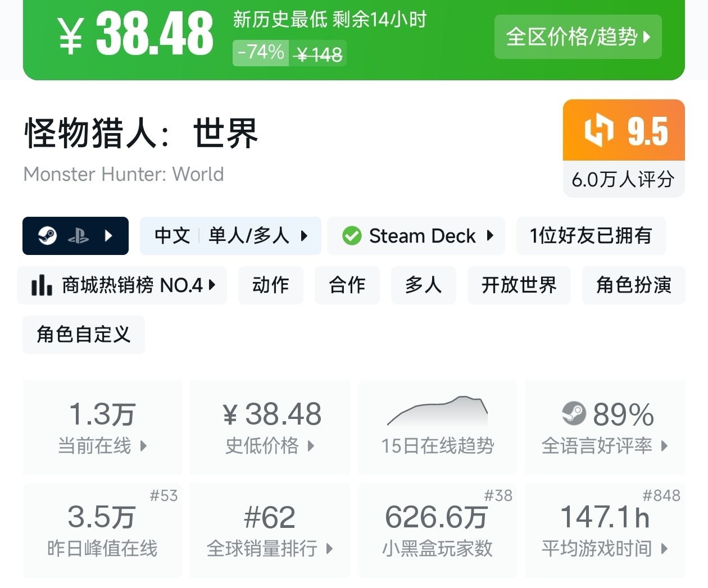
Task: Select the 角色自定义 tag
Action: point(84,335)
